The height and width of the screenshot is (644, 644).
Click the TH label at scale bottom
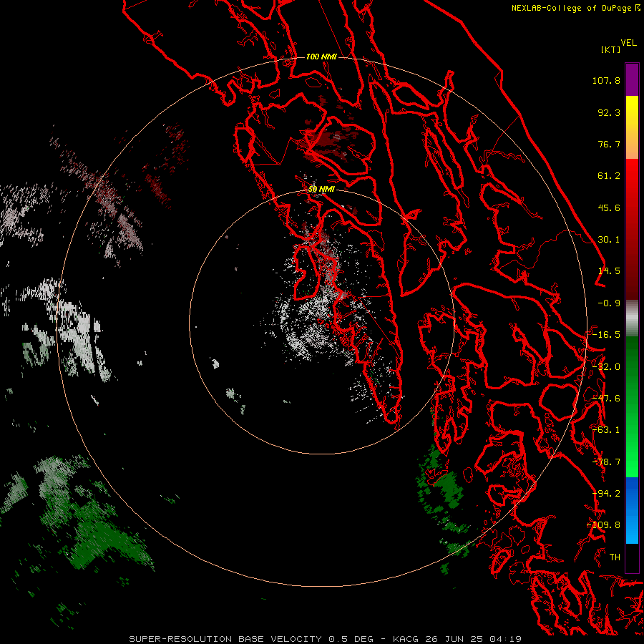(615, 557)
